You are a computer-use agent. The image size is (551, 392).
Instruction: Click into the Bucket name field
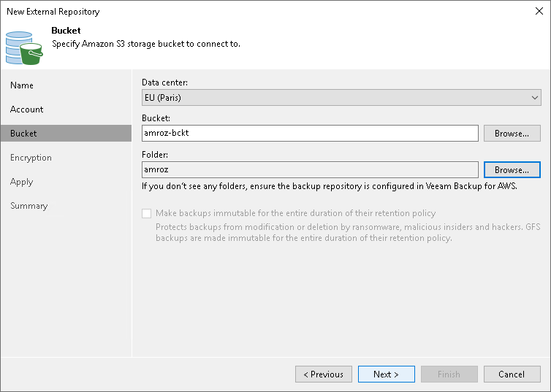click(x=310, y=134)
